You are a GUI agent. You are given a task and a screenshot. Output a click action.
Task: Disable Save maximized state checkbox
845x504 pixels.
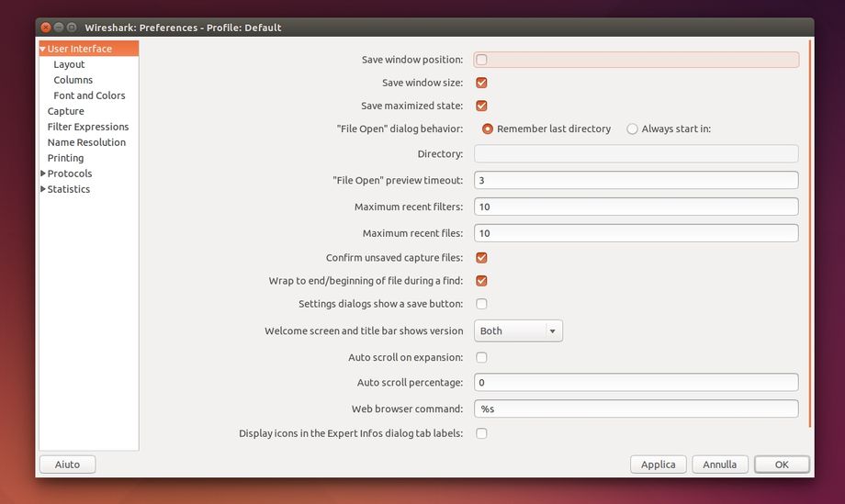481,106
